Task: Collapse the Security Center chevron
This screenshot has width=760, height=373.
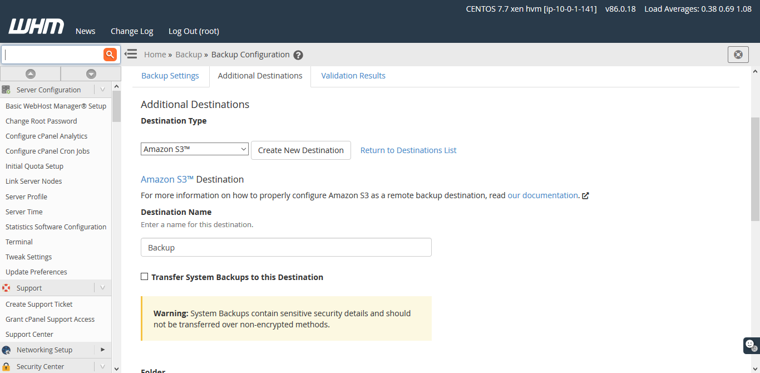Action: pos(102,367)
